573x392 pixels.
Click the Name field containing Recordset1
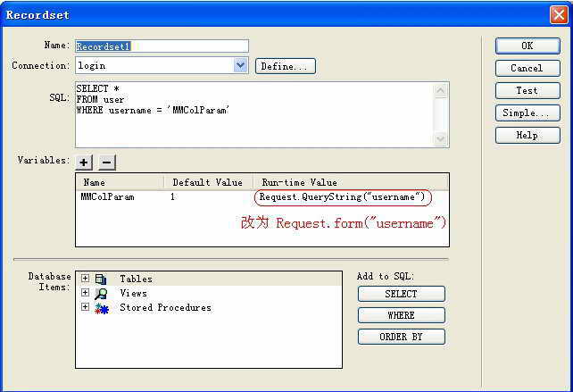161,46
